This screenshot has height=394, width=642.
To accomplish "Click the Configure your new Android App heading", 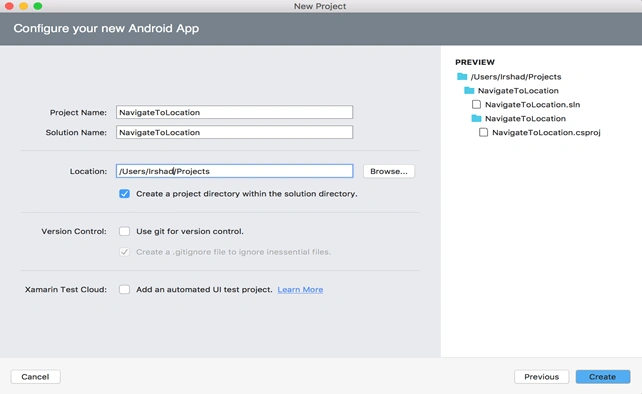I will [x=106, y=28].
